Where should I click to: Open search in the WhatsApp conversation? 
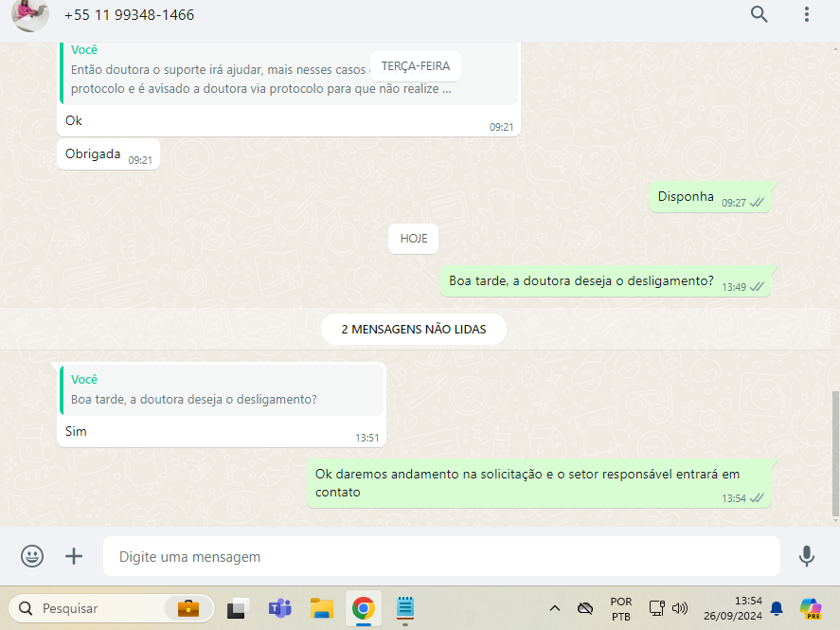(759, 14)
